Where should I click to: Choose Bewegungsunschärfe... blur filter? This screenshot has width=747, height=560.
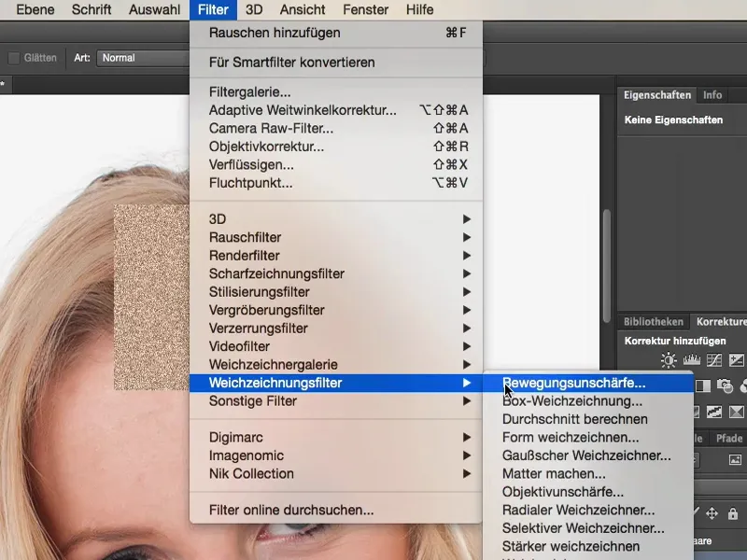(x=588, y=383)
